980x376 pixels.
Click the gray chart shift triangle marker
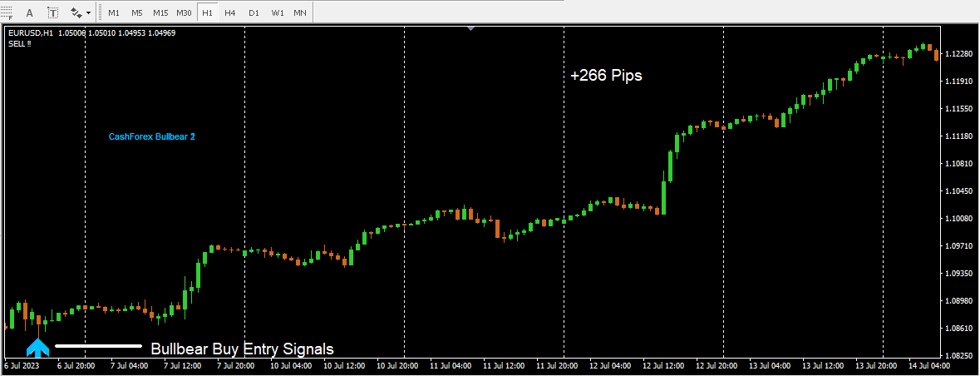(470, 28)
